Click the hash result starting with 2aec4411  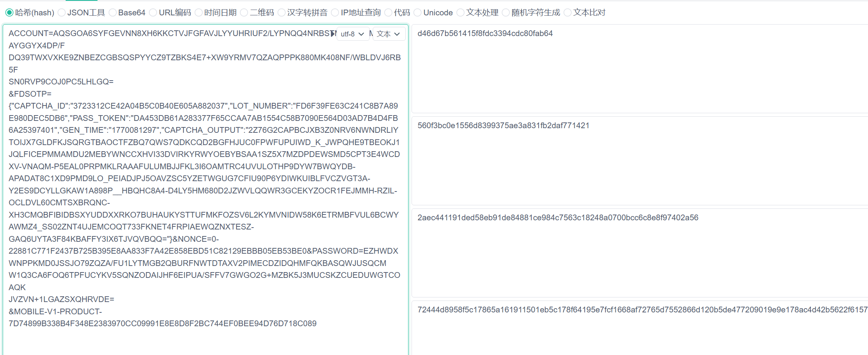[558, 218]
